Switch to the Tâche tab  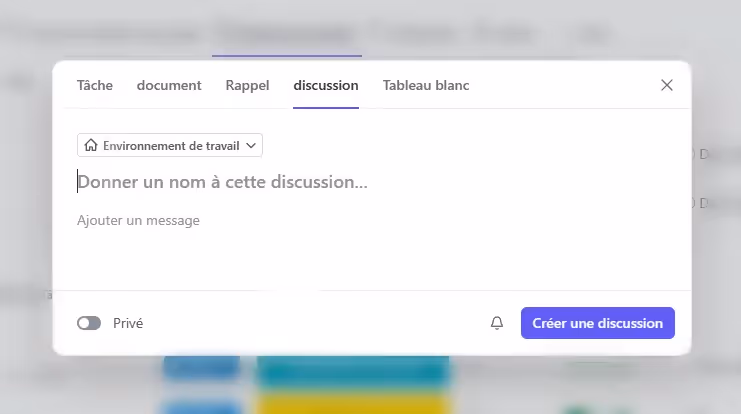tap(95, 85)
